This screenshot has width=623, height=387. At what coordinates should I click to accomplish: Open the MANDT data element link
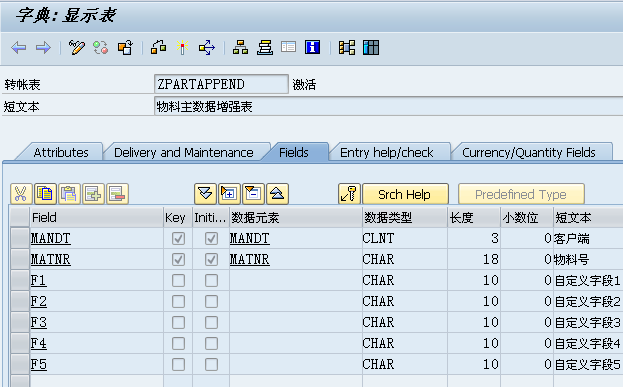(x=250, y=238)
